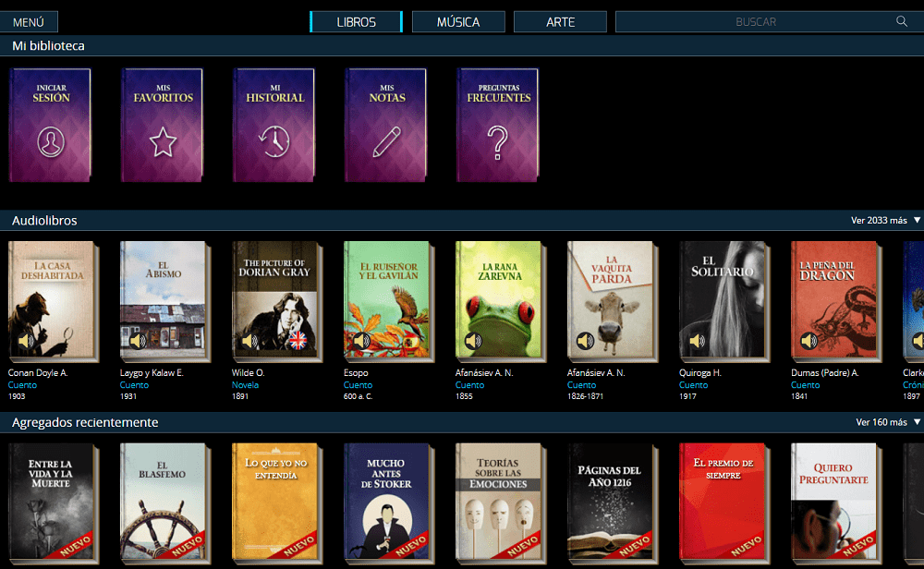Click Novela genre under Wilde O.
Screen dimensions: 924x569
pyautogui.click(x=245, y=384)
